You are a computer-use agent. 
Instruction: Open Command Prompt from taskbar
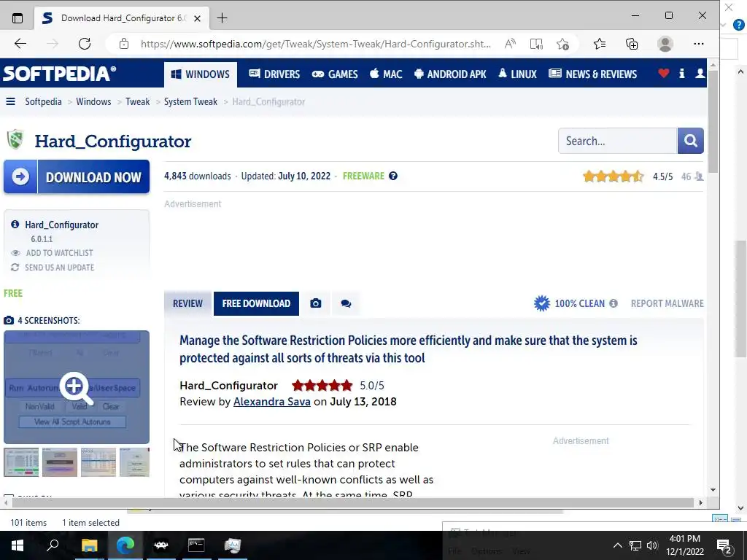196,545
